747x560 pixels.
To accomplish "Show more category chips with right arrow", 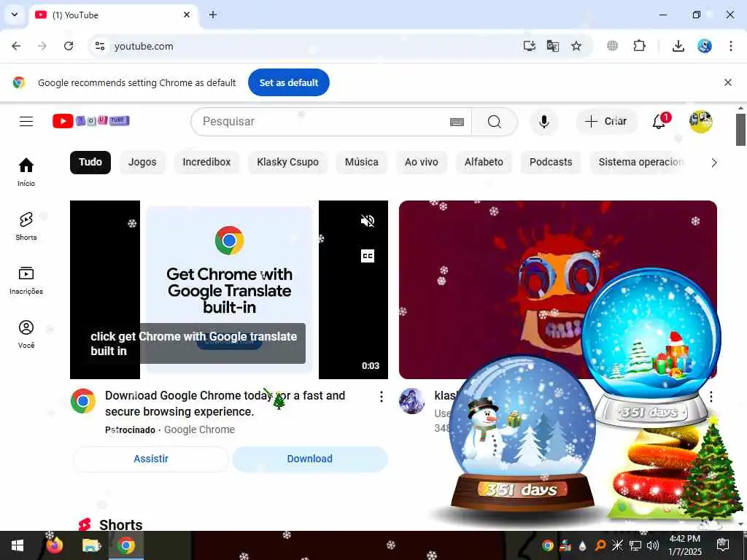I will [713, 163].
